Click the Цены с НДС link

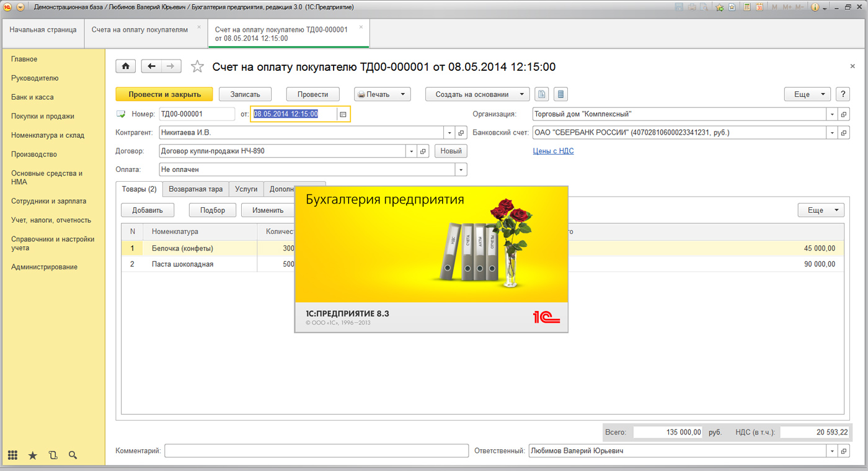(553, 151)
